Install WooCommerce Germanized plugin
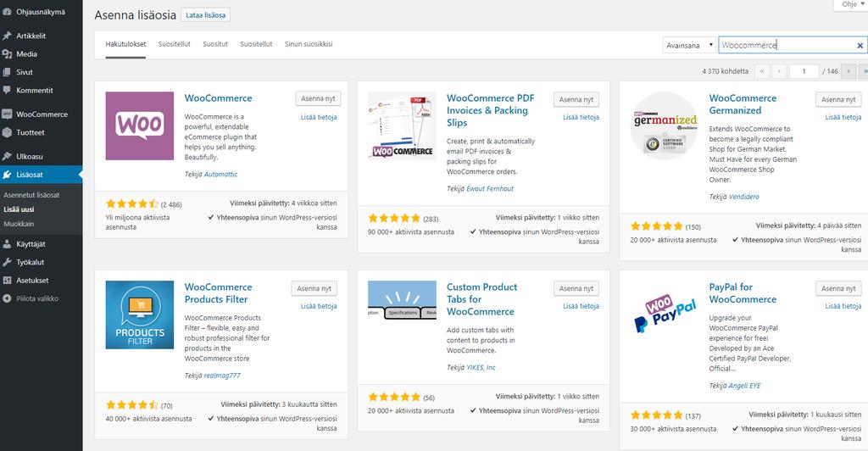The width and height of the screenshot is (868, 451). click(838, 99)
